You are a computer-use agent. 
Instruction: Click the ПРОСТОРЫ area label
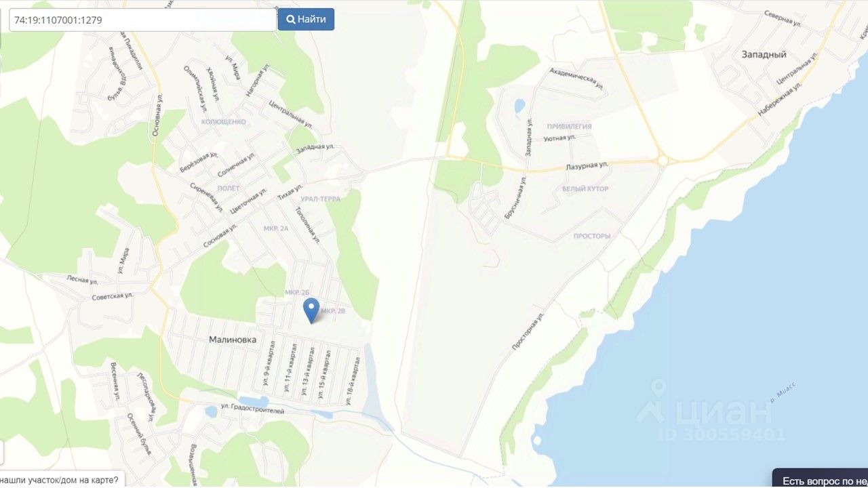coord(592,237)
